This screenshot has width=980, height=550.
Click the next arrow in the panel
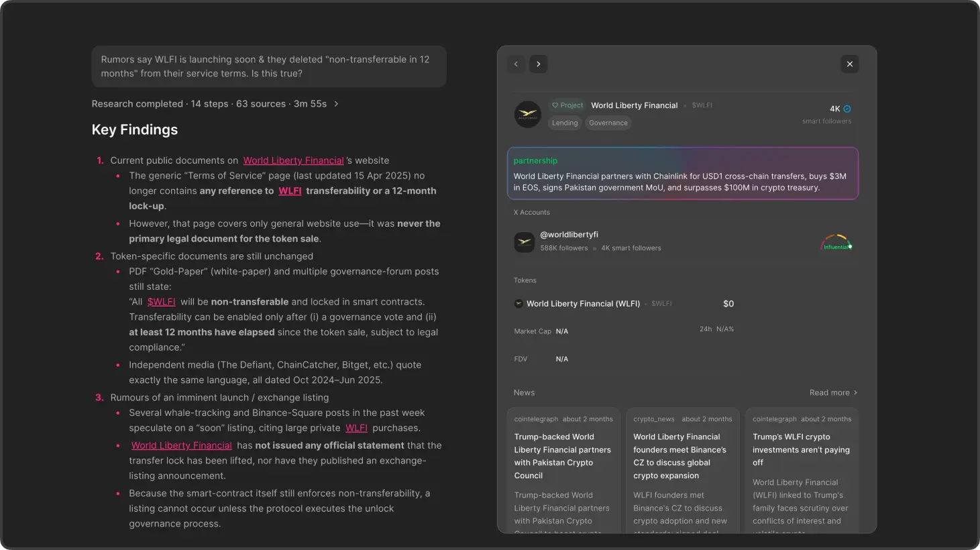click(538, 64)
